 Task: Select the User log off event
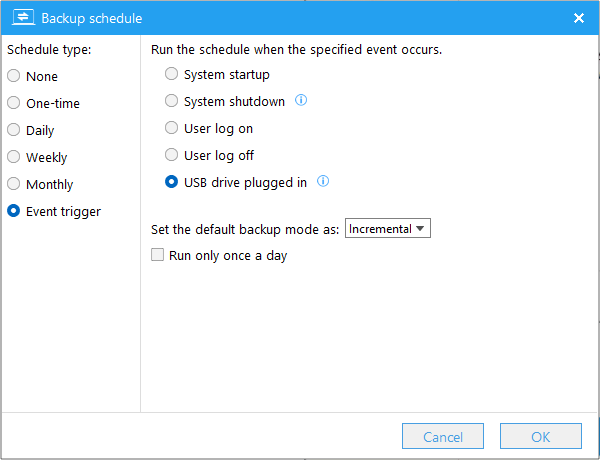coord(172,155)
